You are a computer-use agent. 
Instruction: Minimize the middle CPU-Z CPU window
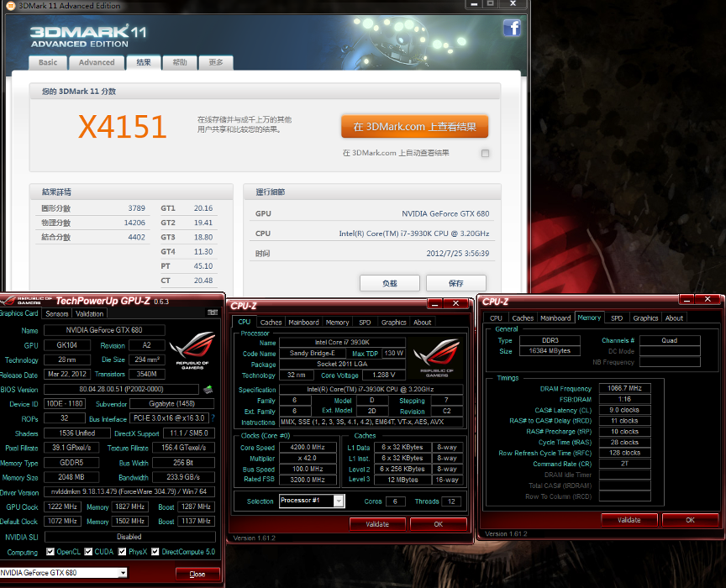pos(434,303)
